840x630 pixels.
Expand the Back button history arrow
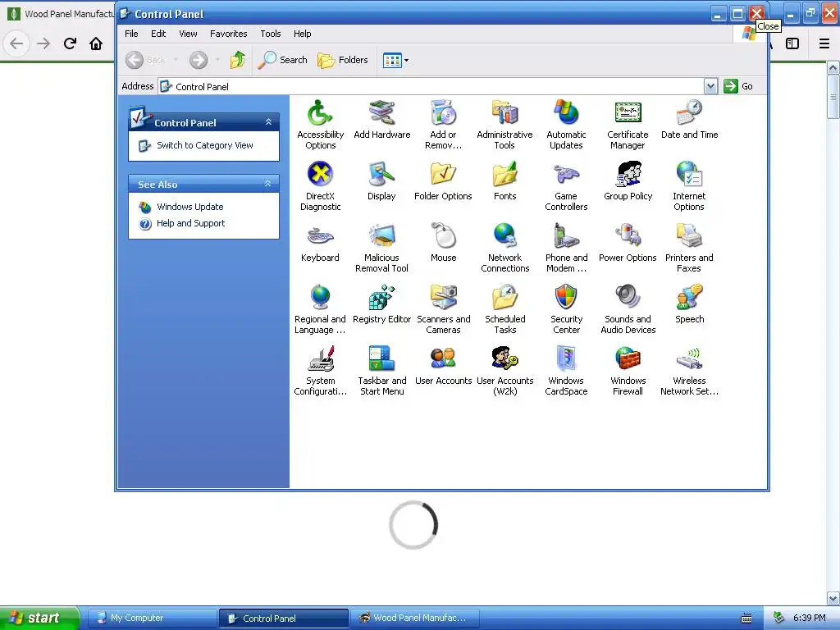[x=176, y=60]
